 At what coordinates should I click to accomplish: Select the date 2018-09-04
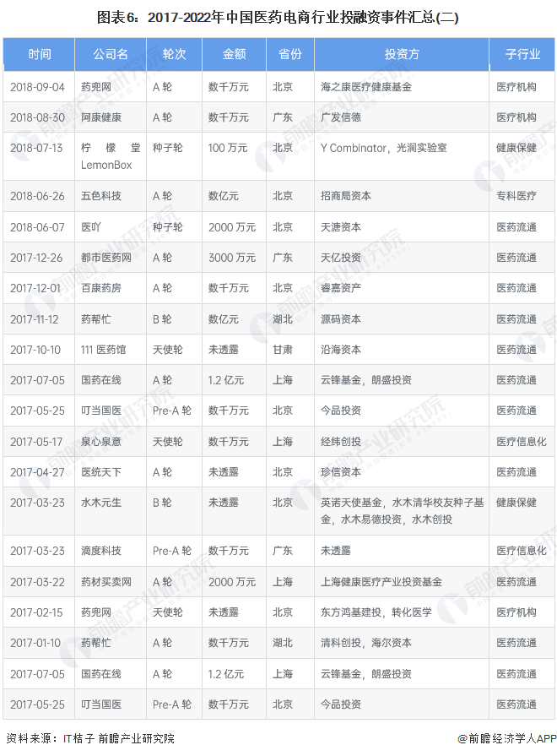pyautogui.click(x=37, y=87)
